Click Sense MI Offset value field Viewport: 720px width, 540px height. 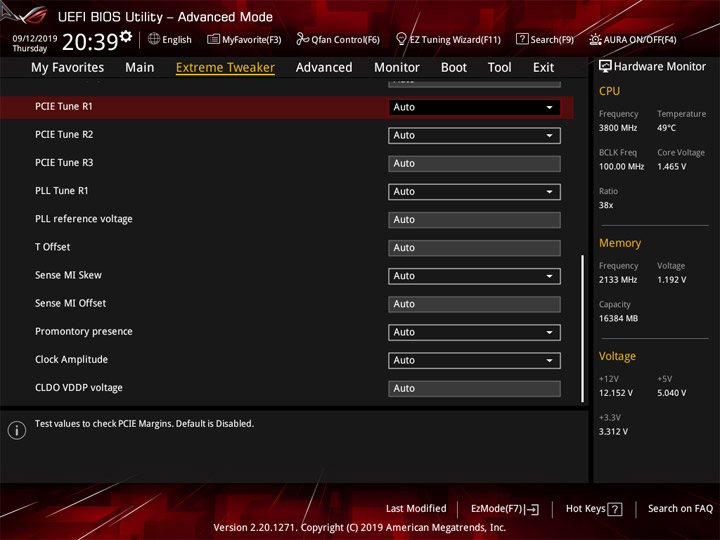tap(474, 304)
